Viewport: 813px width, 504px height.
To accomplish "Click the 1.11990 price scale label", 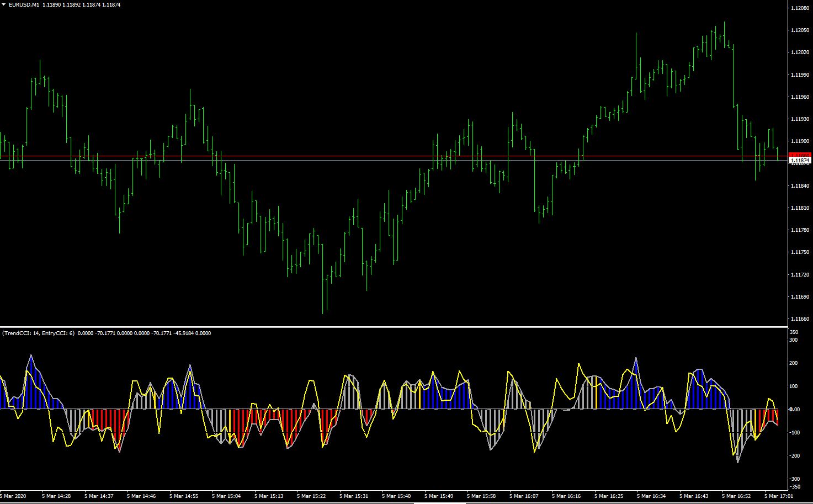I will click(800, 75).
